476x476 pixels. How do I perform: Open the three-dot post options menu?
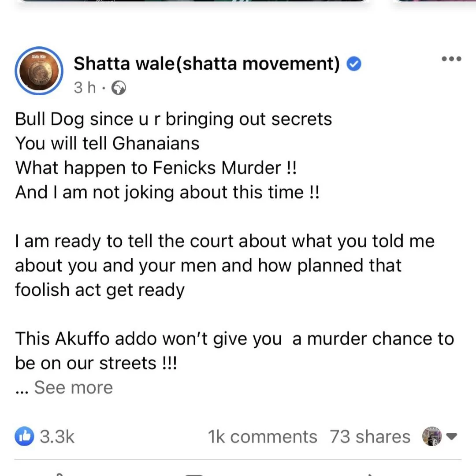451,59
